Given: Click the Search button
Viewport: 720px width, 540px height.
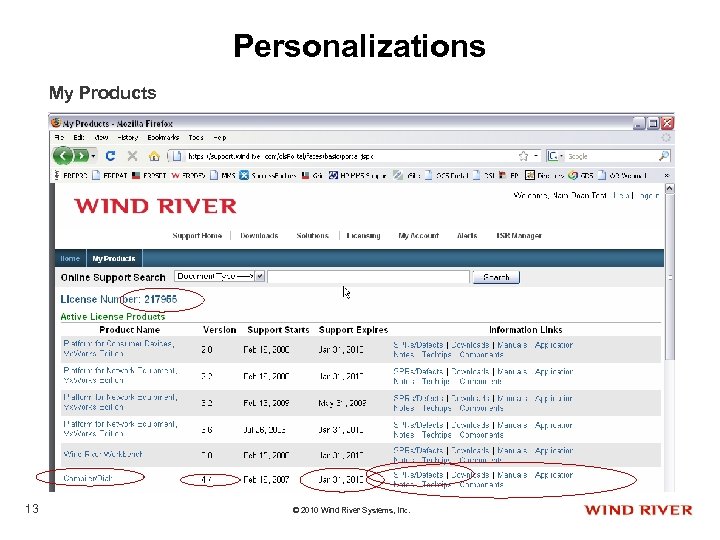Looking at the screenshot, I should click(496, 277).
